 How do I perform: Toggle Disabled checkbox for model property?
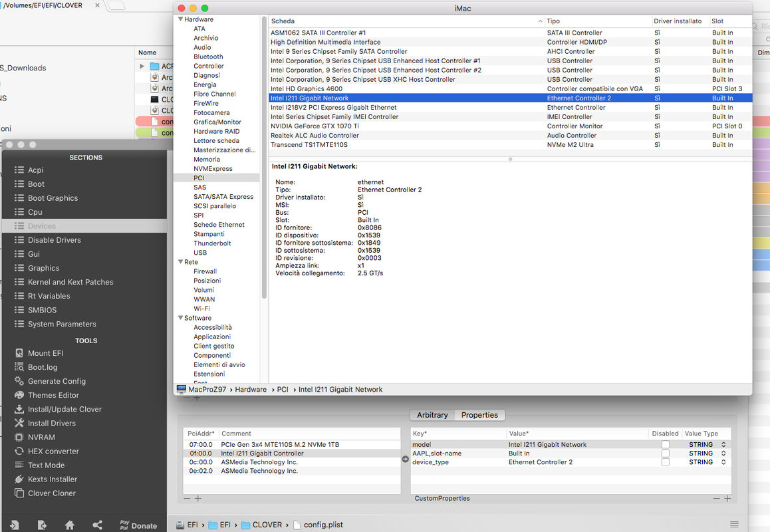(666, 445)
